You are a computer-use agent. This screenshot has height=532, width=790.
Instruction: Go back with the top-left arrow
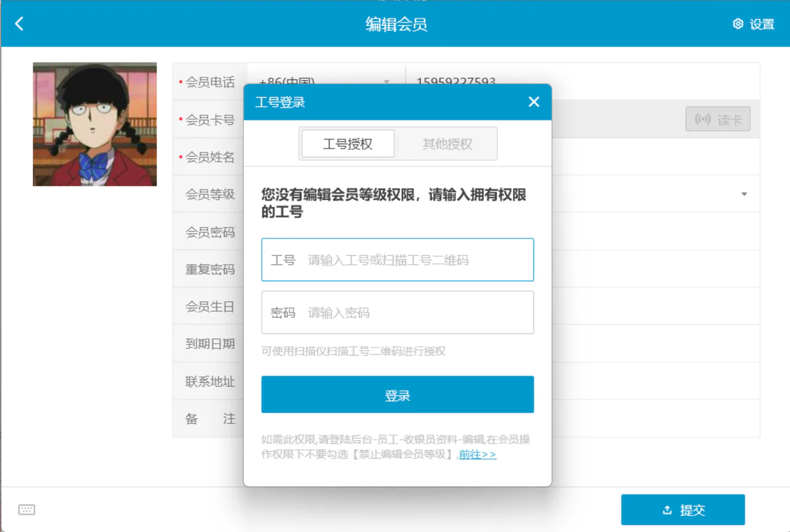[19, 23]
